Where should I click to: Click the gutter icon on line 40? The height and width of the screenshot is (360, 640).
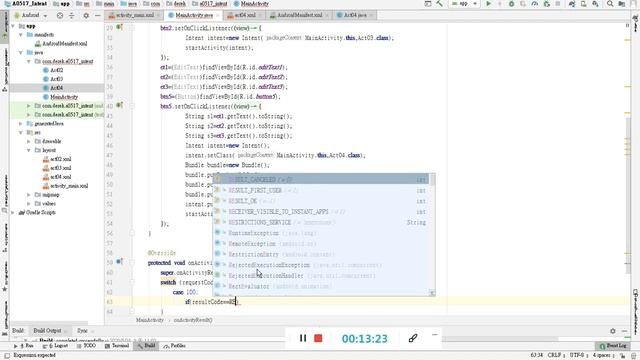pos(119,105)
